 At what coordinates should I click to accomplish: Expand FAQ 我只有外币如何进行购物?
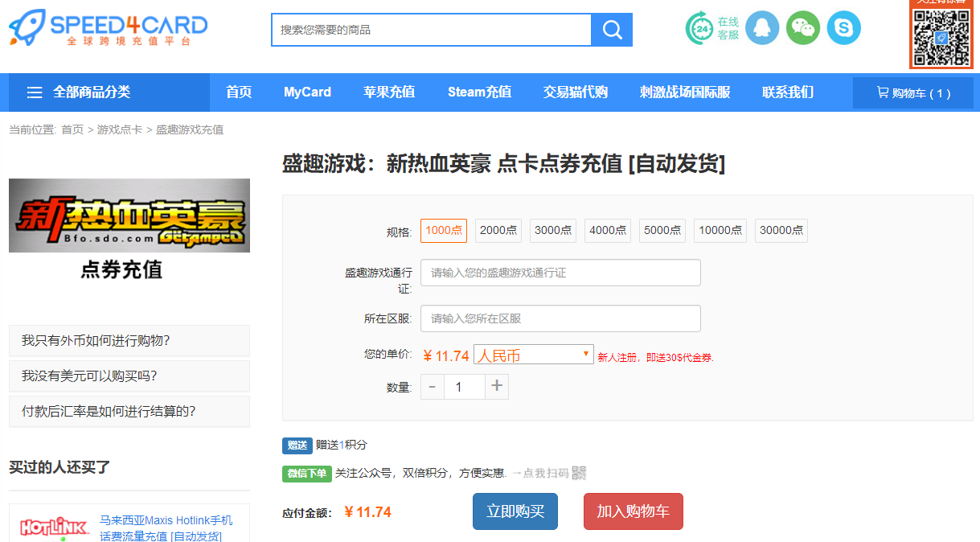click(129, 341)
